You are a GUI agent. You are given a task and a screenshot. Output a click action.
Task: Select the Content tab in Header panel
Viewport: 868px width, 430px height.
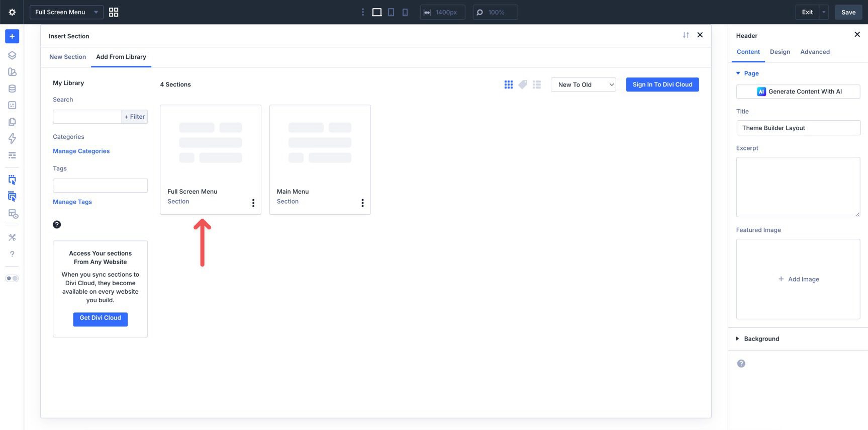point(748,52)
